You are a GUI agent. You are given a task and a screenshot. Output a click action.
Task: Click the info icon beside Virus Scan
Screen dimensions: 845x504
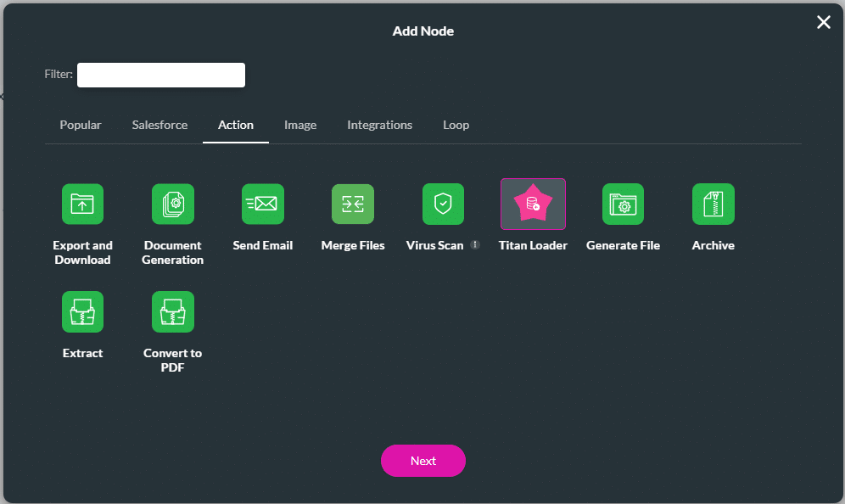(x=474, y=244)
